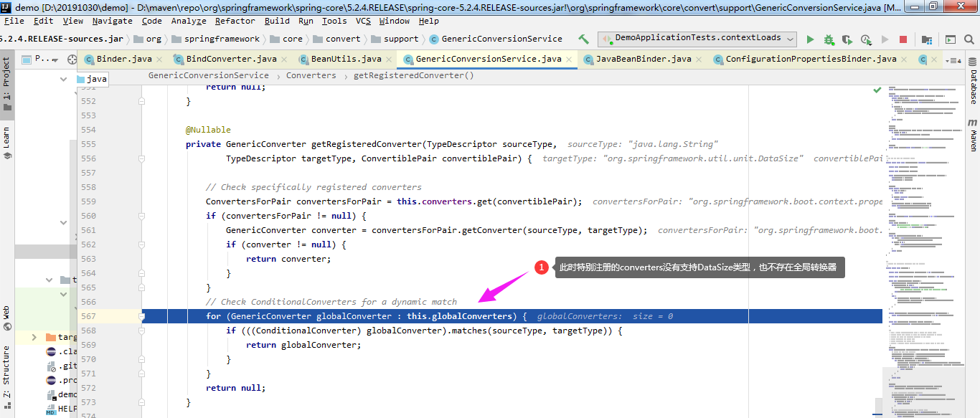Click the code minimap scrollbar on right
The width and height of the screenshot is (980, 418).
[924, 251]
